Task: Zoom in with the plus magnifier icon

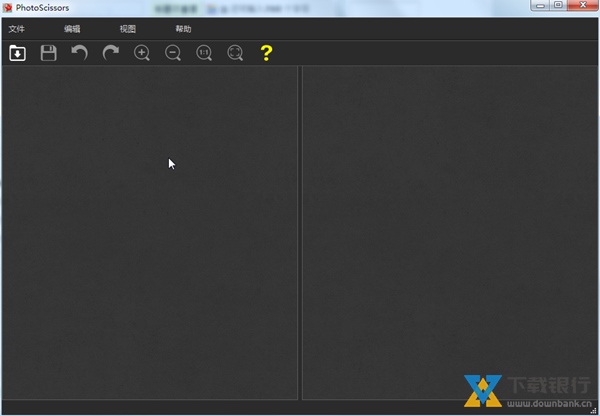Action: pyautogui.click(x=142, y=53)
